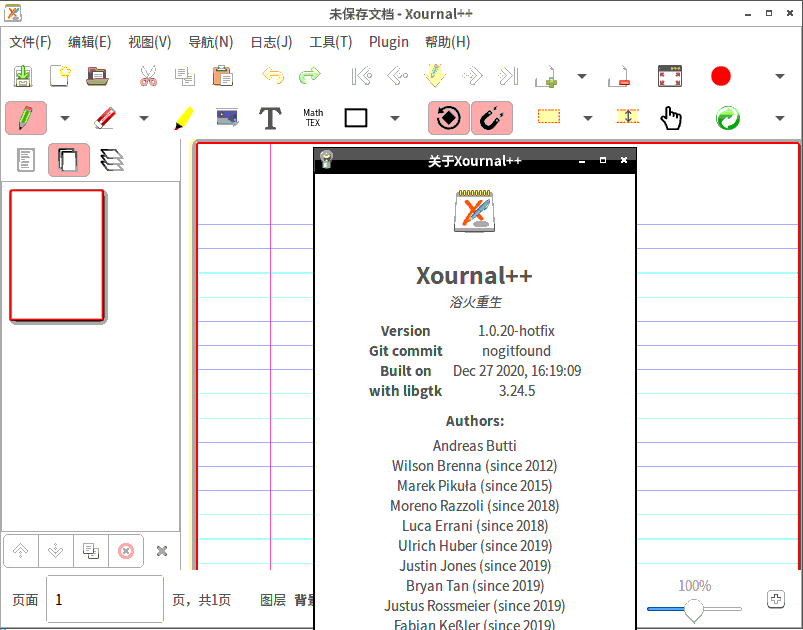
Task: Start audio recording with red circle
Action: pyautogui.click(x=721, y=76)
